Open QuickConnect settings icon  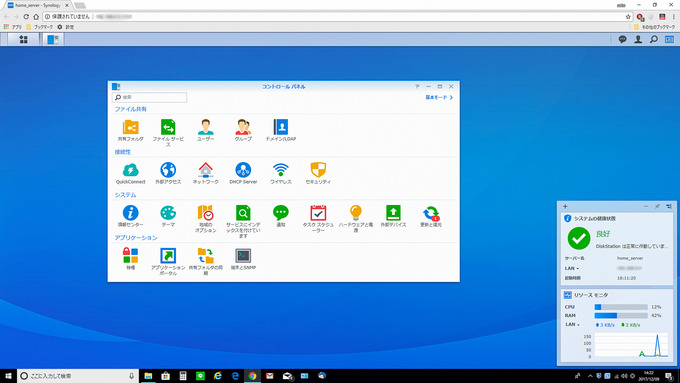[x=131, y=170]
